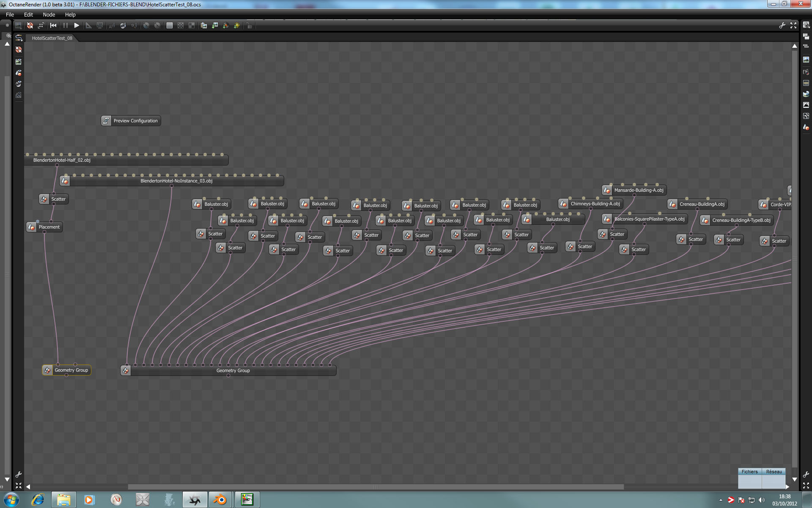Image resolution: width=812 pixels, height=508 pixels.
Task: Select the HotelScatterTest_08 tab
Action: click(x=52, y=38)
